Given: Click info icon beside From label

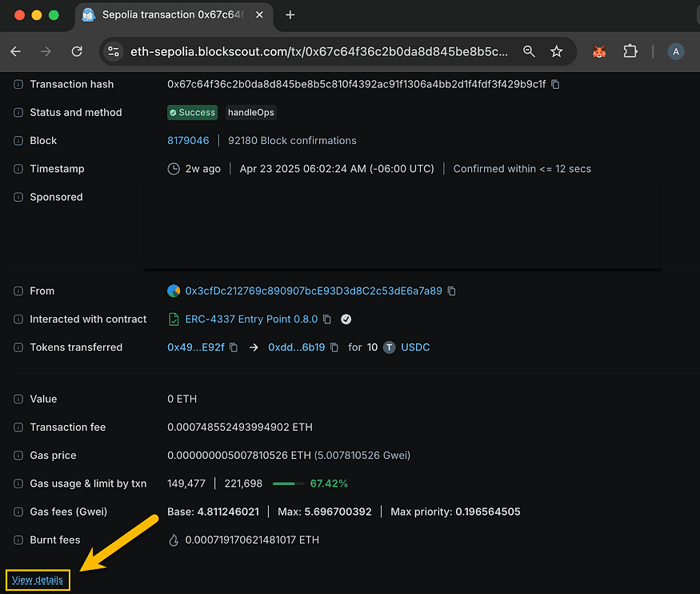Looking at the screenshot, I should (18, 291).
